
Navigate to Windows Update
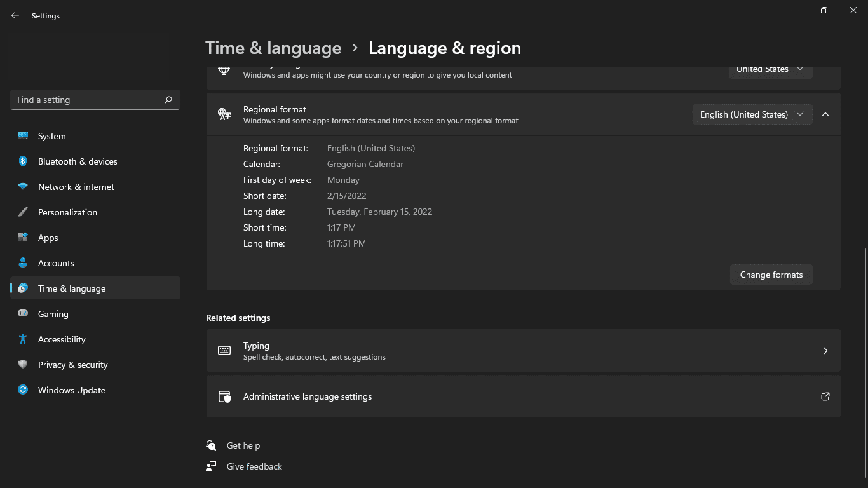[95, 390]
